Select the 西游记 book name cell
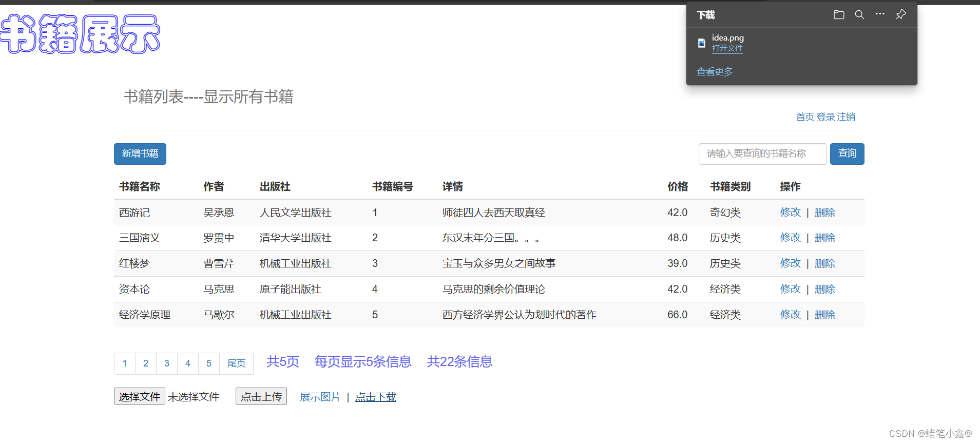980x443 pixels. coord(134,213)
